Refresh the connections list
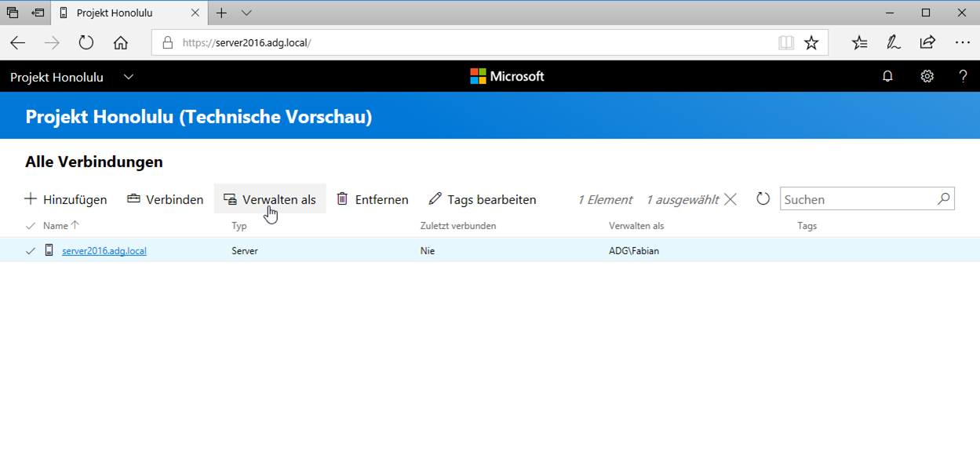This screenshot has height=462, width=980. (763, 199)
